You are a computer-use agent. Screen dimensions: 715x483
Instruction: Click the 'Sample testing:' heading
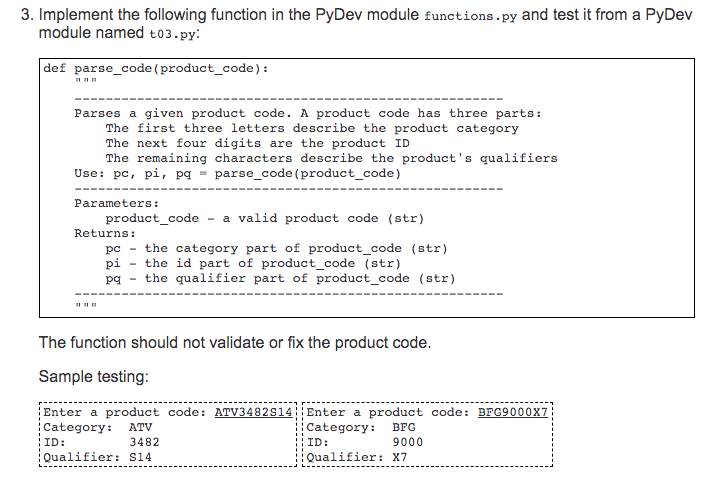(94, 377)
